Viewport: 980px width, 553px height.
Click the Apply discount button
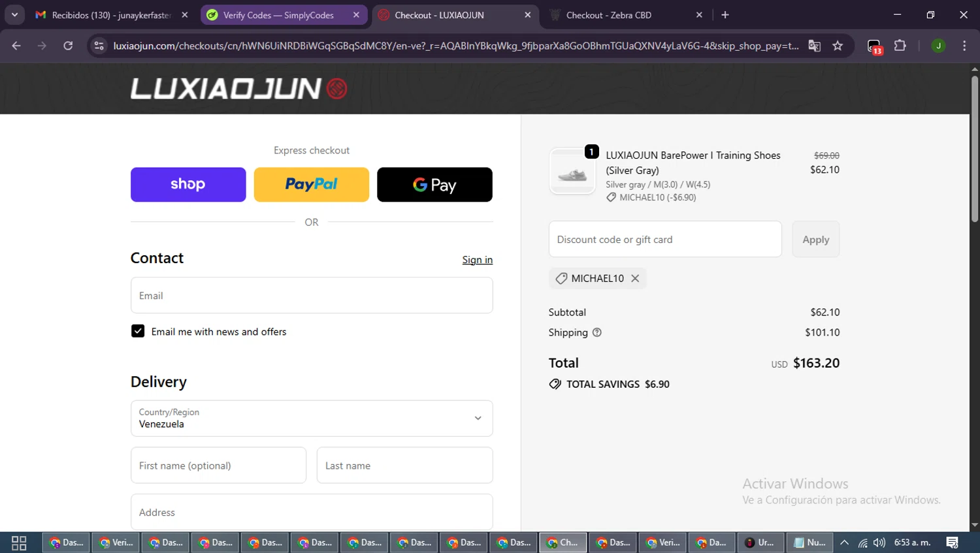tap(816, 239)
